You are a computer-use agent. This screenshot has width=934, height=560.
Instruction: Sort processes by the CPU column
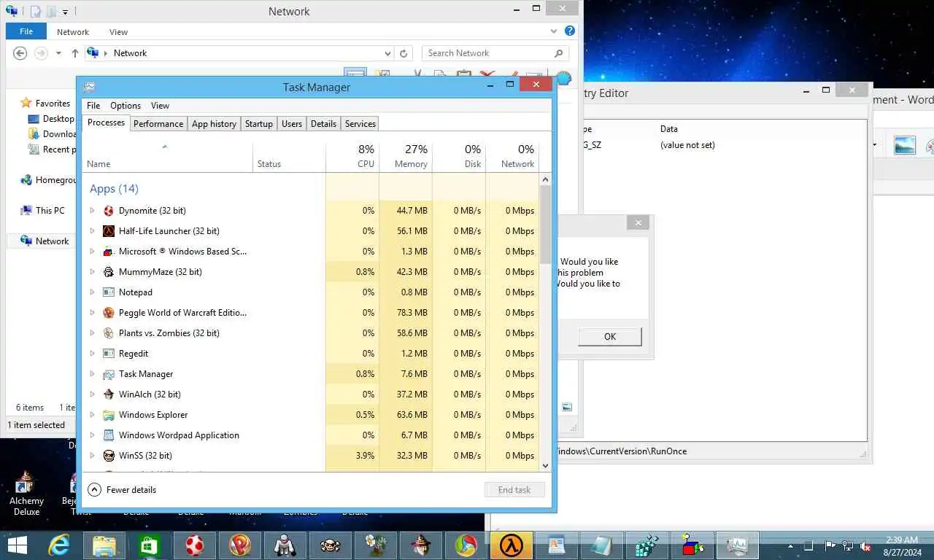point(352,156)
